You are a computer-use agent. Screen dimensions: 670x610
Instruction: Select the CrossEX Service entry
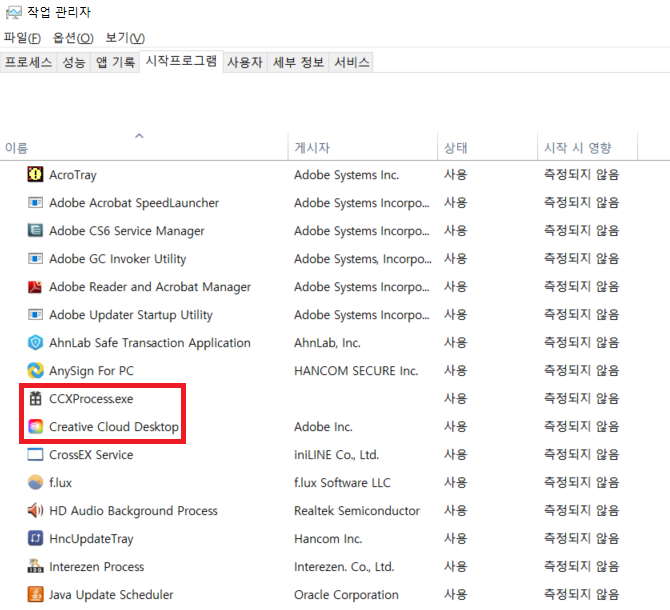pyautogui.click(x=91, y=455)
